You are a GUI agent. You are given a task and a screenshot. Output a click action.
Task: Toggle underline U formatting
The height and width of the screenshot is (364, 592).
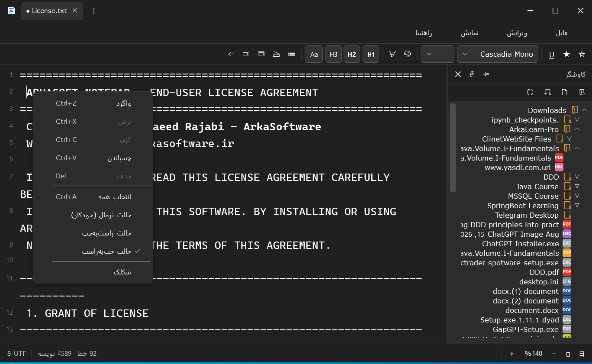pyautogui.click(x=551, y=55)
